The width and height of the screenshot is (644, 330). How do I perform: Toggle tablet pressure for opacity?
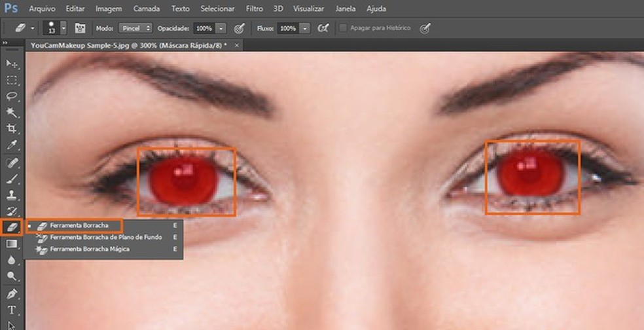pyautogui.click(x=240, y=28)
